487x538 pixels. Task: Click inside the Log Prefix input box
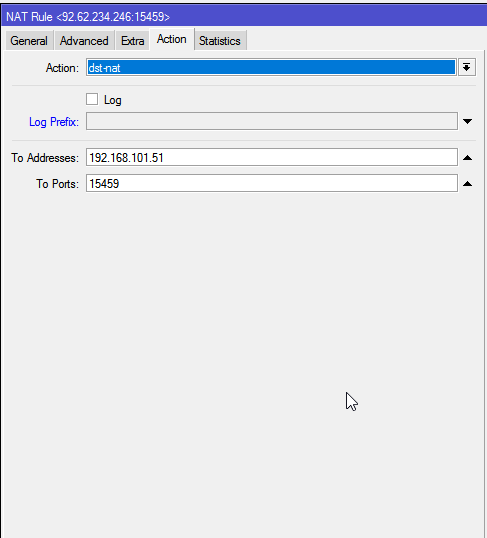point(271,121)
